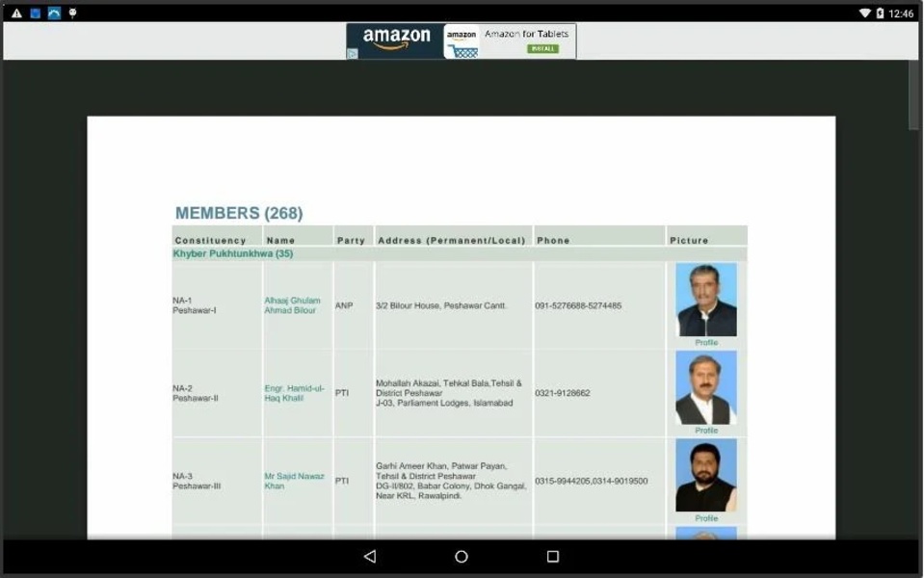
Task: Click Profile link under NA-2 photo
Action: point(706,430)
